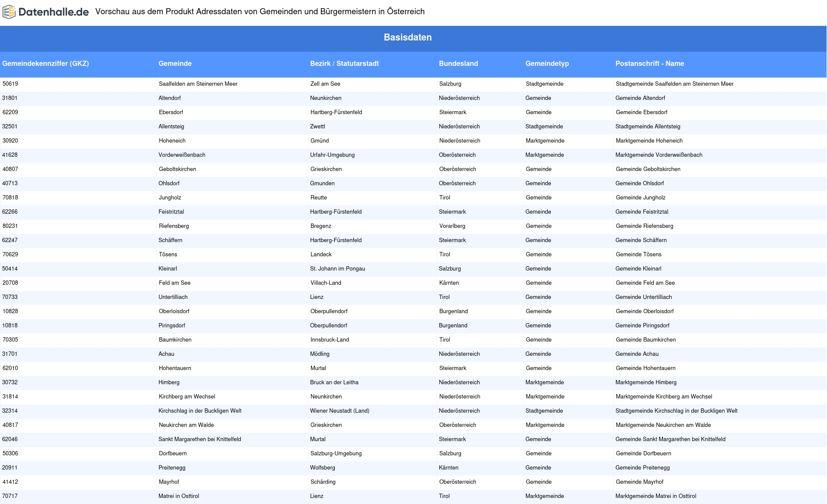The width and height of the screenshot is (827, 504).
Task: Click Gemeinde Ebersdorf postal name cell
Action: [x=720, y=112]
